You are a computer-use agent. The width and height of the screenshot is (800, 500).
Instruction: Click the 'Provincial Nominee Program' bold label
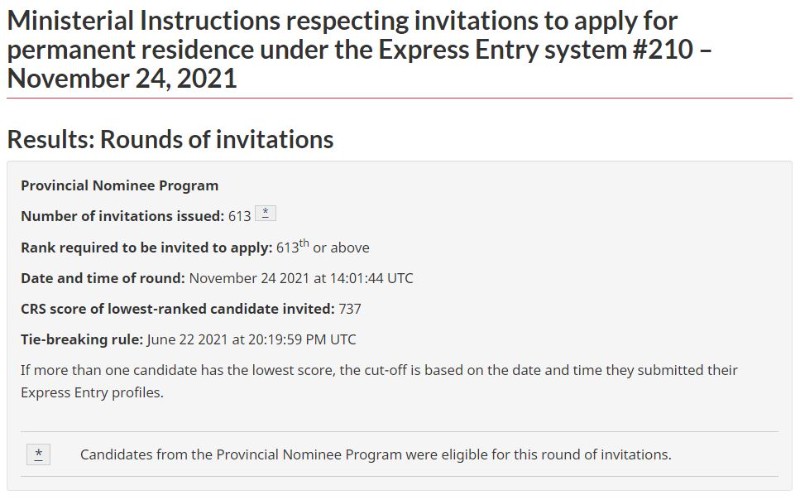point(119,185)
